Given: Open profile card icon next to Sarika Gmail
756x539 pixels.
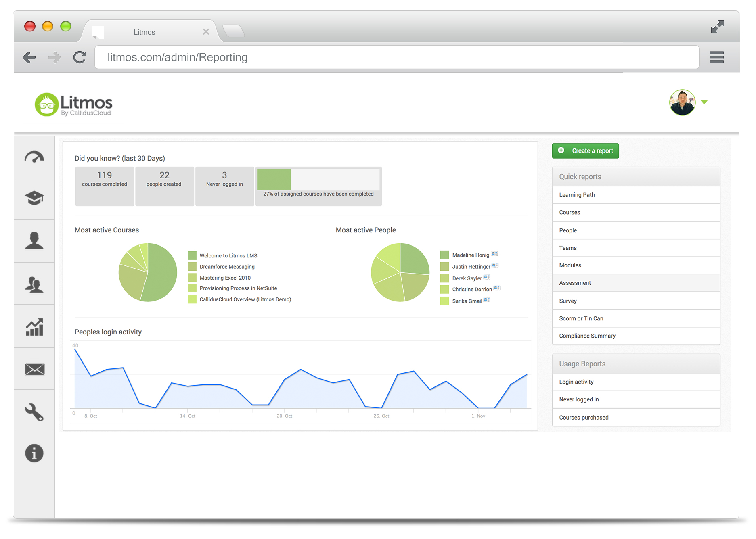Looking at the screenshot, I should 487,300.
